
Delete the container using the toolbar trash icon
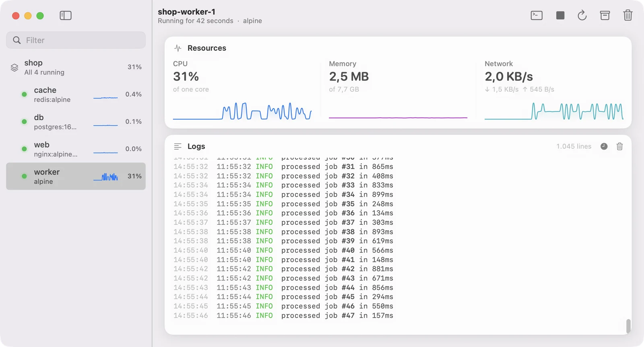(x=627, y=16)
